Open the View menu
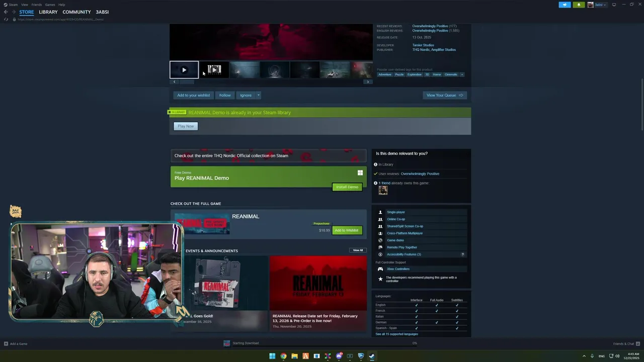Image resolution: width=644 pixels, height=362 pixels. pyautogui.click(x=24, y=5)
